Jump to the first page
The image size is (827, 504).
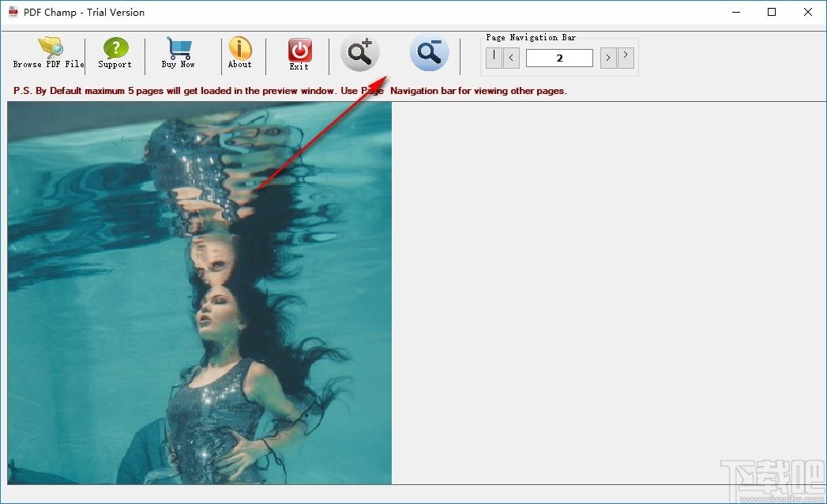pyautogui.click(x=494, y=58)
